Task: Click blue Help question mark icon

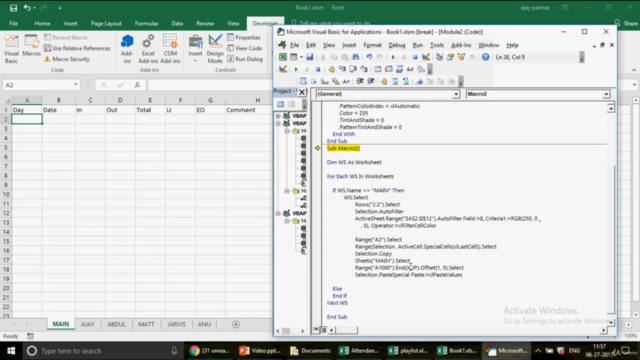Action: point(485,57)
